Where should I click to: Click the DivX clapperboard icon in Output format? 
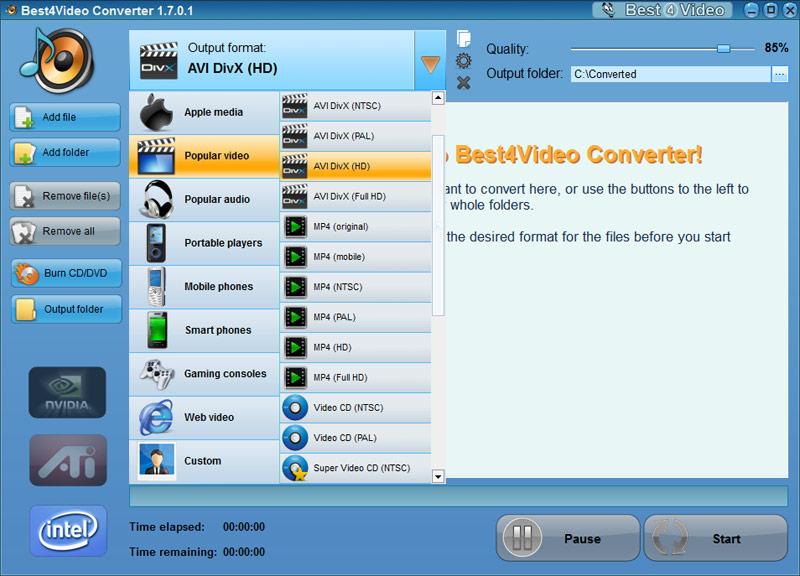pyautogui.click(x=159, y=61)
